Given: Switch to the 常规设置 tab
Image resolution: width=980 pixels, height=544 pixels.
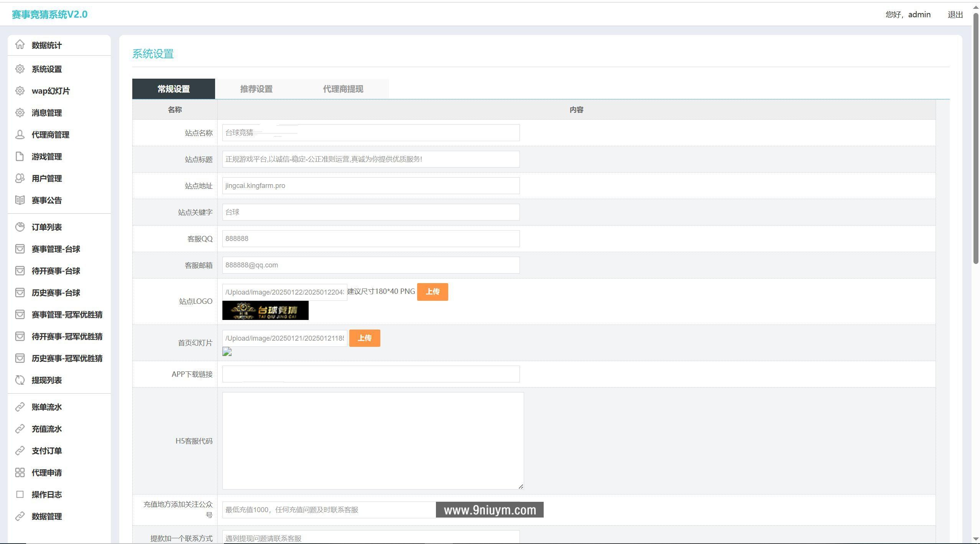Looking at the screenshot, I should pyautogui.click(x=174, y=89).
